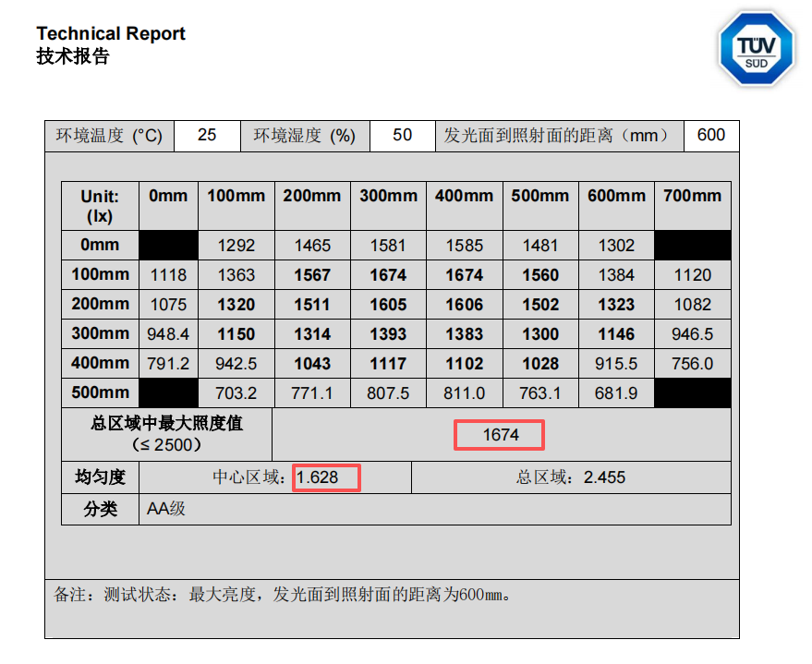The width and height of the screenshot is (812, 664).
Task: Click the 'Unit: (lx)' header cell
Action: (x=100, y=206)
